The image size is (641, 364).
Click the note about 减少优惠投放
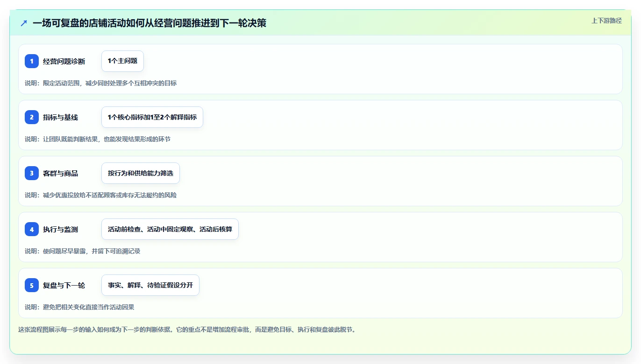point(100,195)
